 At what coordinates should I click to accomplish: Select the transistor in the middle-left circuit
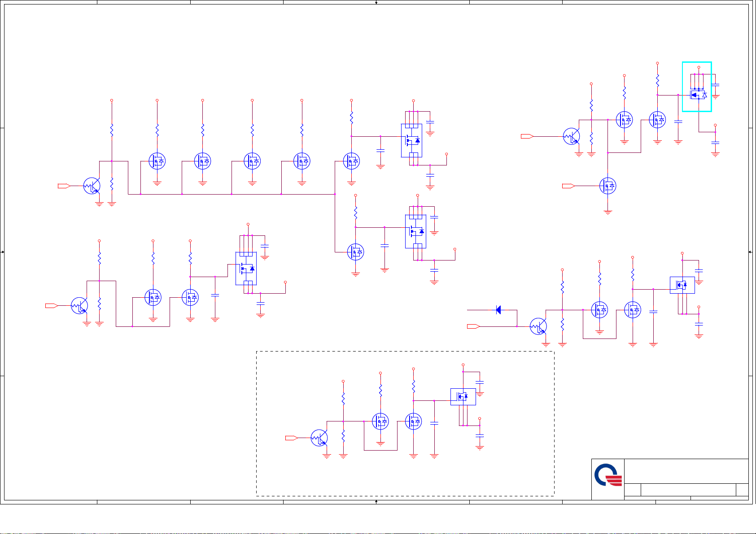click(79, 306)
